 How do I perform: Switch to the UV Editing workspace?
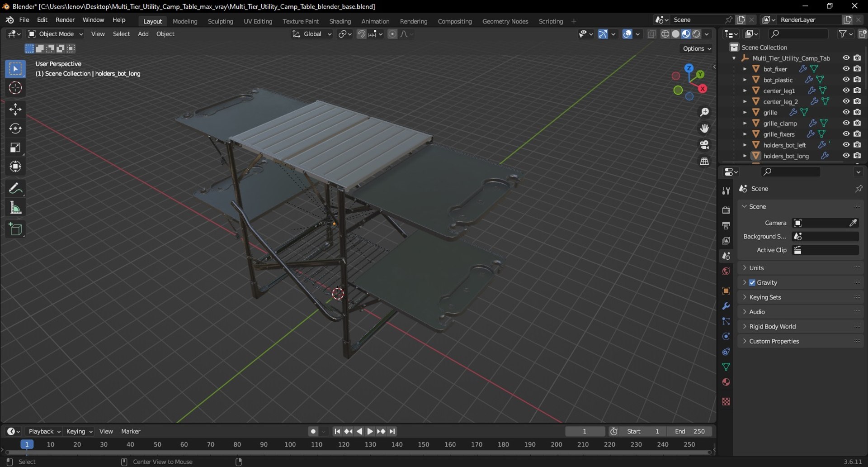(258, 21)
